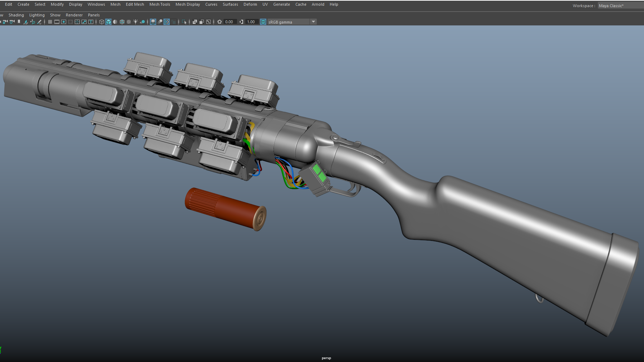Screen dimensions: 644x362
Task: Open the Edit menu
Action: coord(9,4)
